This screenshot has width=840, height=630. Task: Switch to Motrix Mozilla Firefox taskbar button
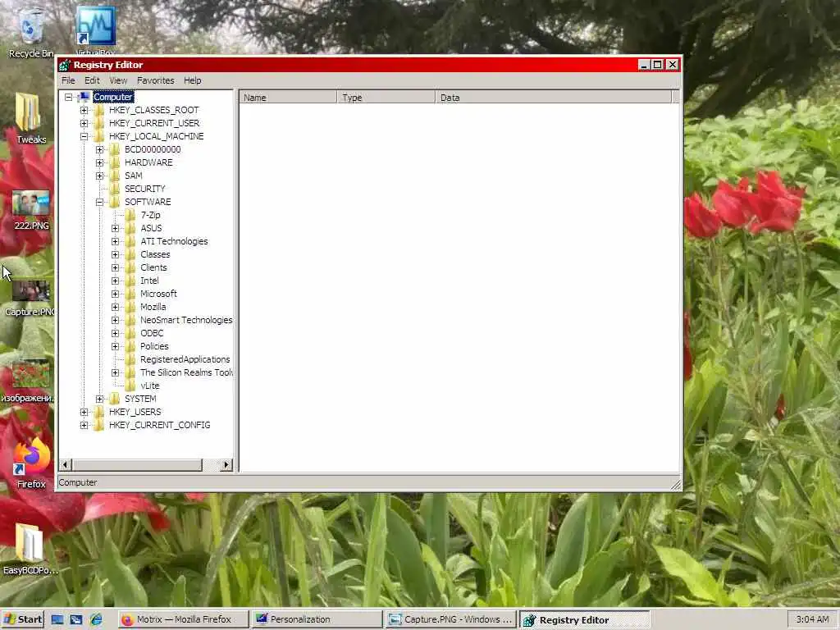click(x=183, y=619)
